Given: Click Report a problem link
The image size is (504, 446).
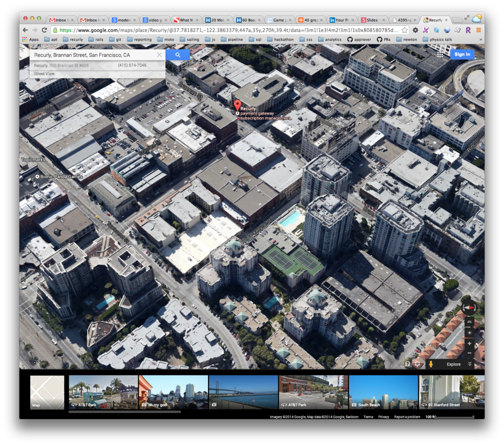Looking at the screenshot, I should pyautogui.click(x=407, y=417).
